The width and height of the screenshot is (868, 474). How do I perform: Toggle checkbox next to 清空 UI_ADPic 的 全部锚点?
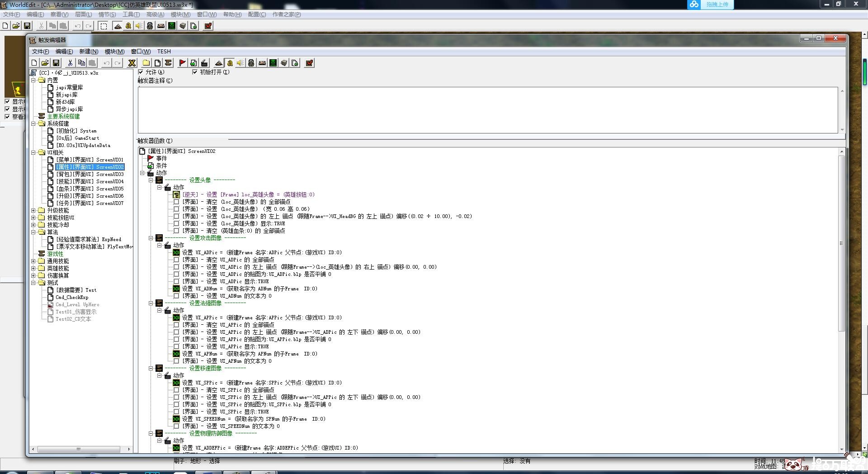click(176, 260)
